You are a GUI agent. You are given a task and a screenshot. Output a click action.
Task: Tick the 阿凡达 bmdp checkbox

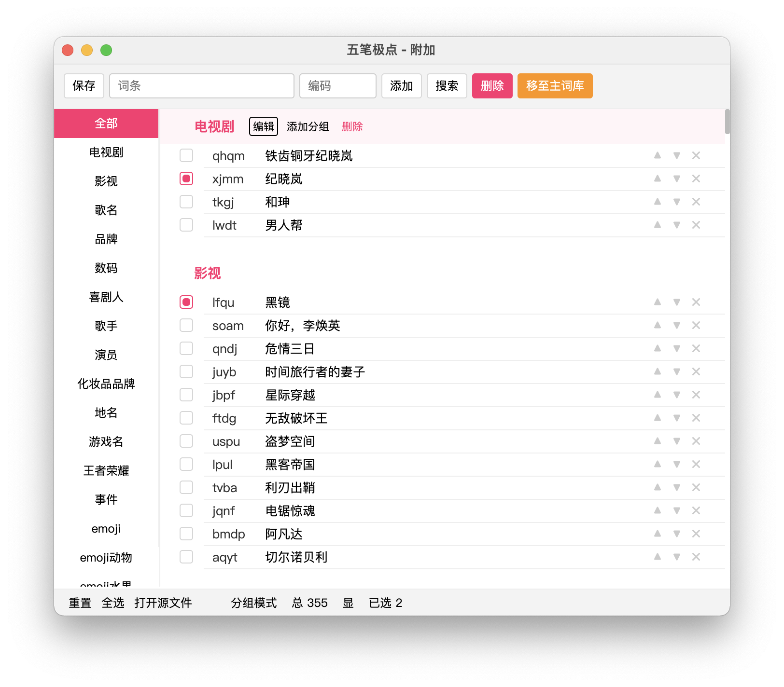(x=186, y=534)
